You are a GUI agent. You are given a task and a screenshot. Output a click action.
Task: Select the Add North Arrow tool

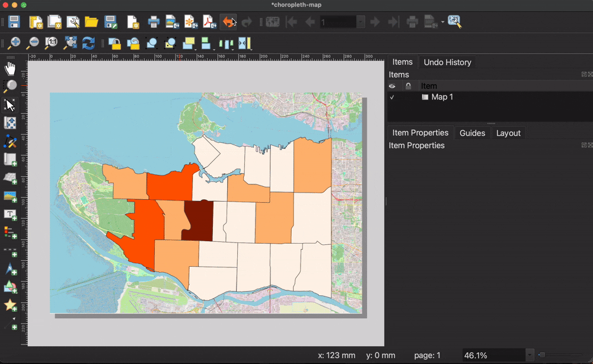(10, 269)
